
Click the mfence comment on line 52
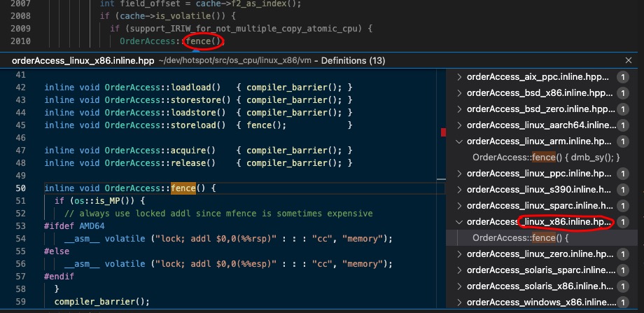pos(218,214)
